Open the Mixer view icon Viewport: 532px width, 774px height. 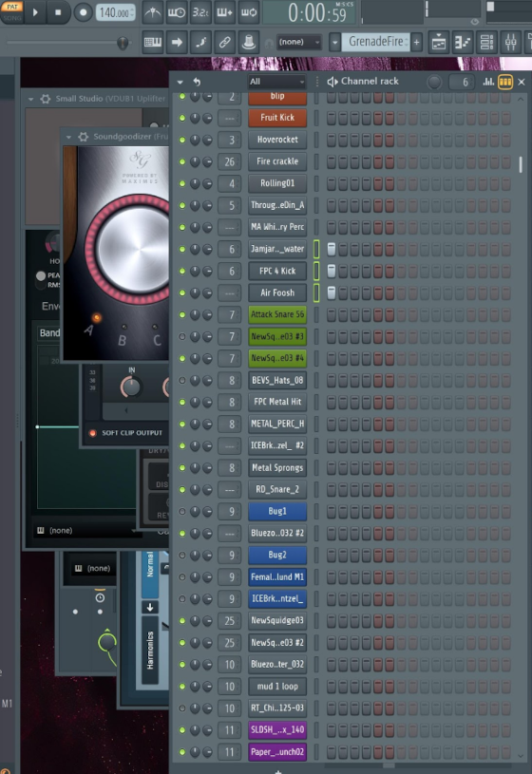tap(511, 43)
